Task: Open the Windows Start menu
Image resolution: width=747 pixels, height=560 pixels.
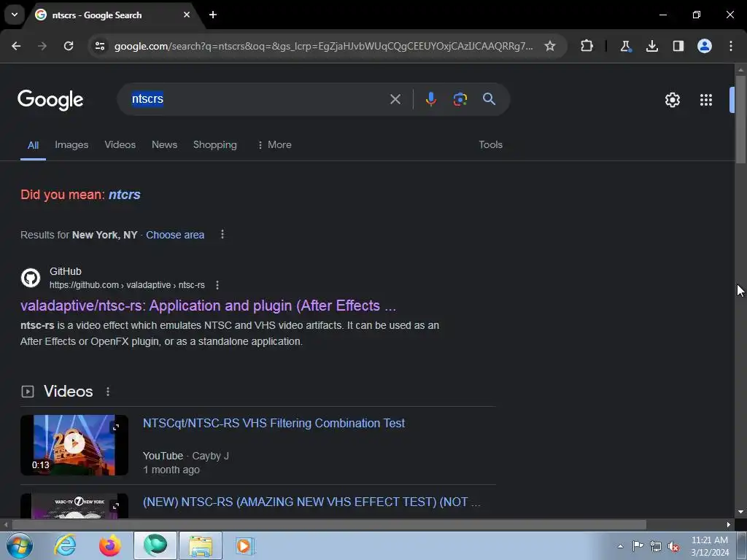Action: coord(20,545)
